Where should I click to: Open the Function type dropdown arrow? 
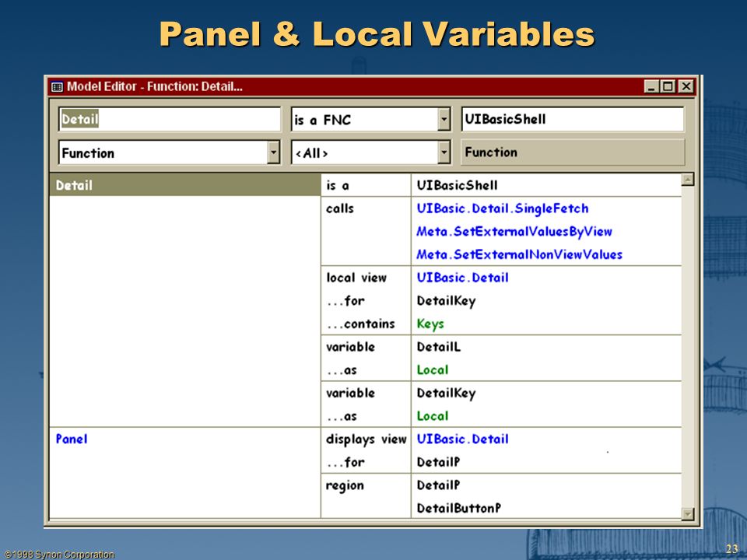273,153
